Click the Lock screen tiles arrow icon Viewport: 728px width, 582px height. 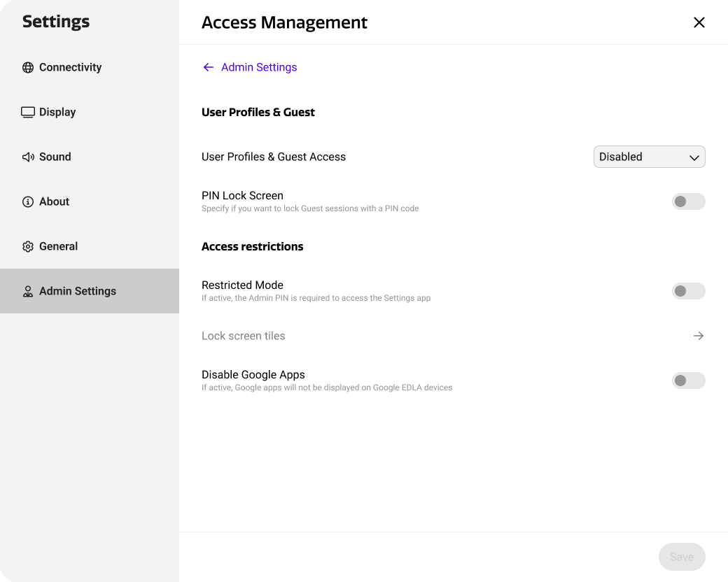pos(698,336)
